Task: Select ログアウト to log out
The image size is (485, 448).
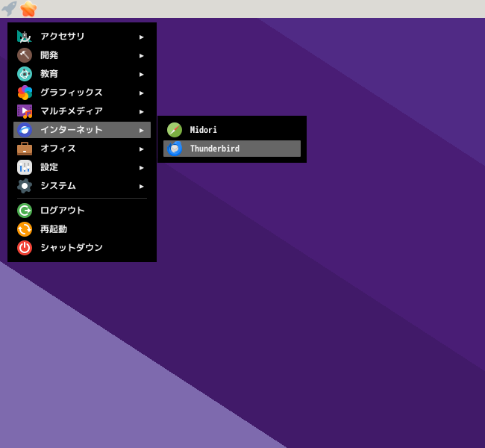Action: (x=82, y=211)
